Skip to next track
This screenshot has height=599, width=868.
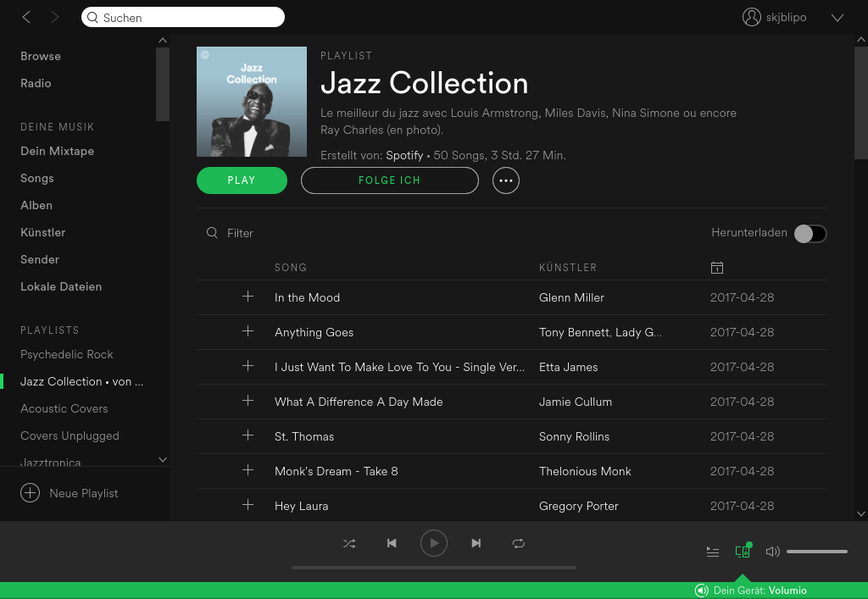click(x=476, y=543)
